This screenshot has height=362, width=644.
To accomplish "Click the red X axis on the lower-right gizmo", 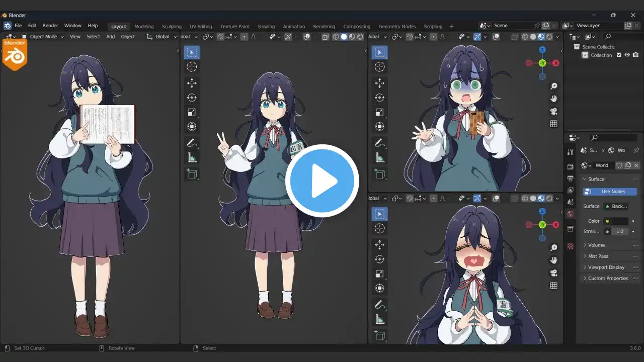I will (556, 225).
